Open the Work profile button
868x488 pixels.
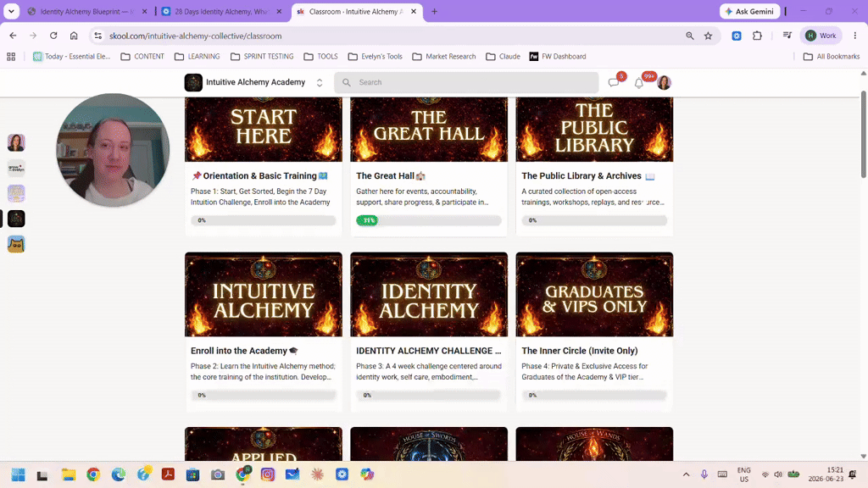(821, 36)
